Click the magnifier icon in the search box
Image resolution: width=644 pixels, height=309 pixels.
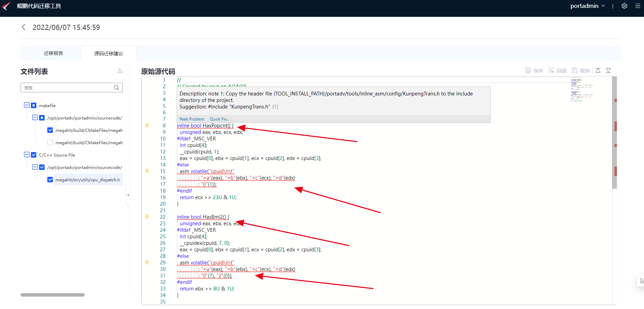[x=117, y=88]
